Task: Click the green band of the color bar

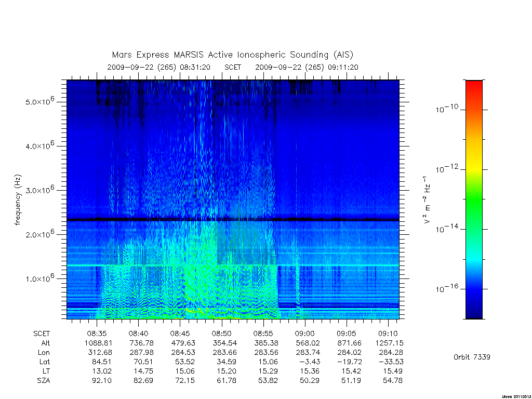Action: (474, 200)
